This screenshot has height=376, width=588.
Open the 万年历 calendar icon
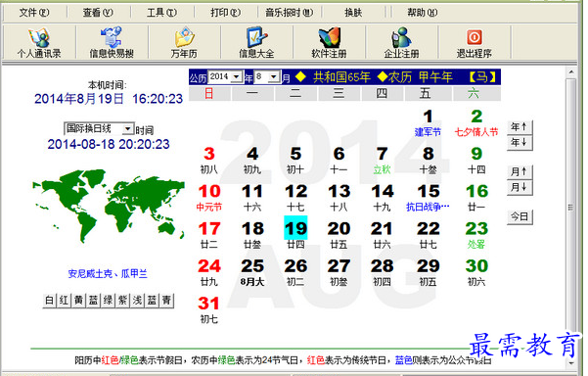pyautogui.click(x=184, y=42)
